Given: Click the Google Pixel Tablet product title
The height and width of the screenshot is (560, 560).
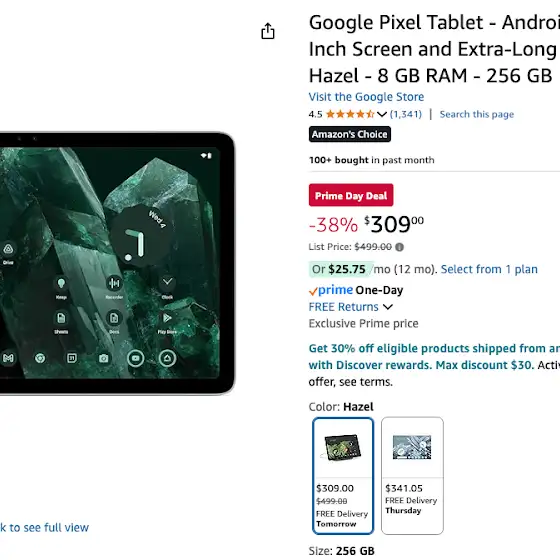Looking at the screenshot, I should pyautogui.click(x=434, y=49).
